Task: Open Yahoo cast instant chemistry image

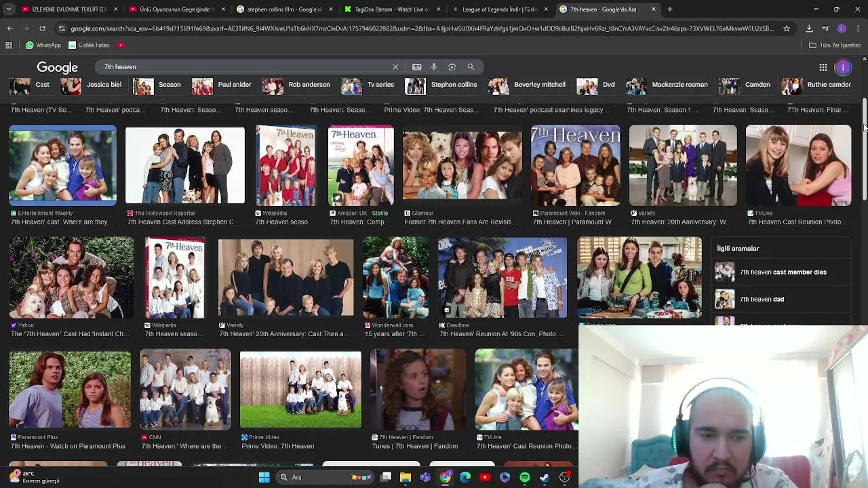Action: point(71,277)
